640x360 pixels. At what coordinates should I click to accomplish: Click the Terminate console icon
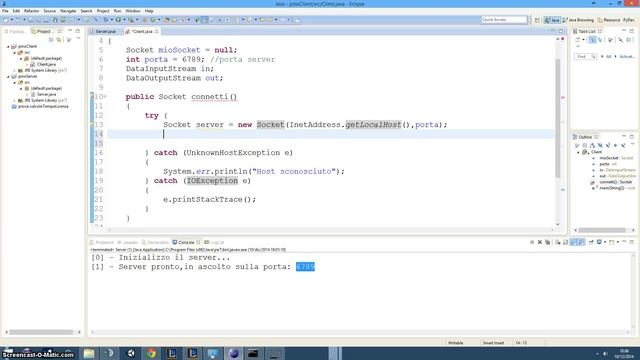tap(532, 242)
